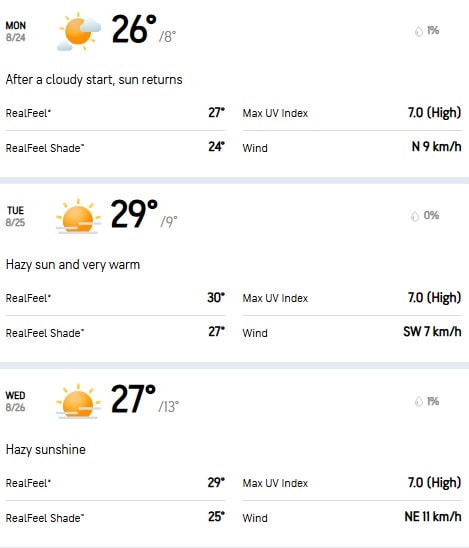Screen dimensions: 469x548
Task: Click Wednesday's 'Hazy sunshine' description
Action: pos(46,449)
